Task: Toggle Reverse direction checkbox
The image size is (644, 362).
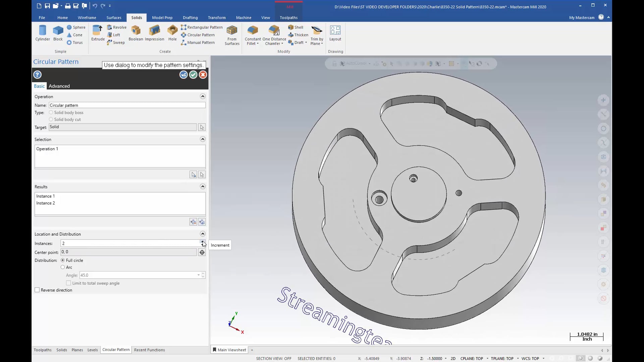Action: click(x=37, y=290)
